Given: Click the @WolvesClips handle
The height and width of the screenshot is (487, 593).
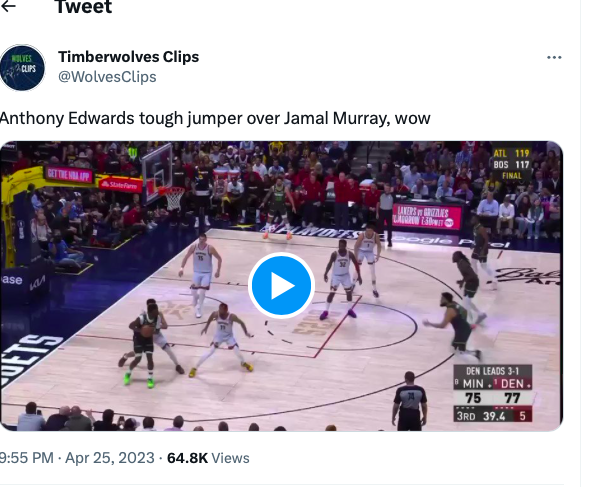Looking at the screenshot, I should pyautogui.click(x=107, y=77).
